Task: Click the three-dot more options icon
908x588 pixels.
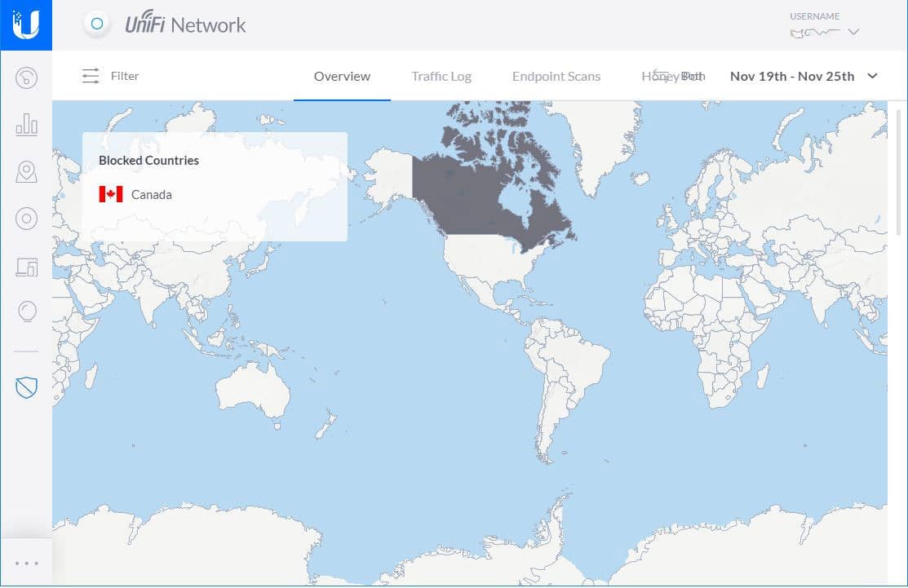Action: coord(26,563)
